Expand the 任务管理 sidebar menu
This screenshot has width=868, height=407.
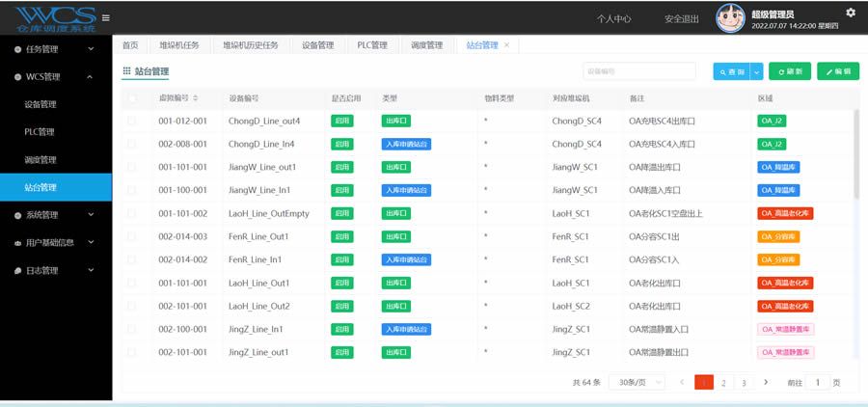click(55, 49)
